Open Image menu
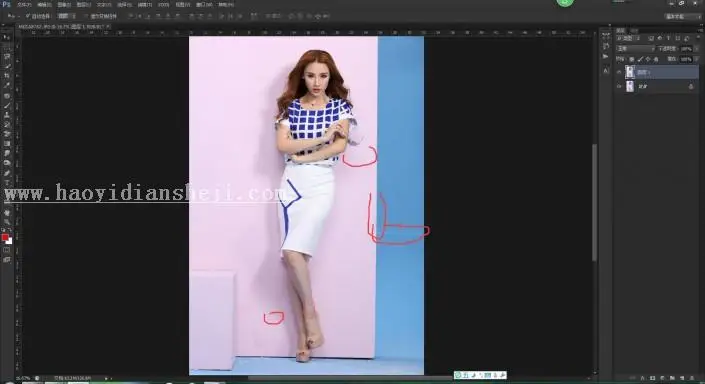Viewport: 705px width, 384px height. pyautogui.click(x=64, y=4)
